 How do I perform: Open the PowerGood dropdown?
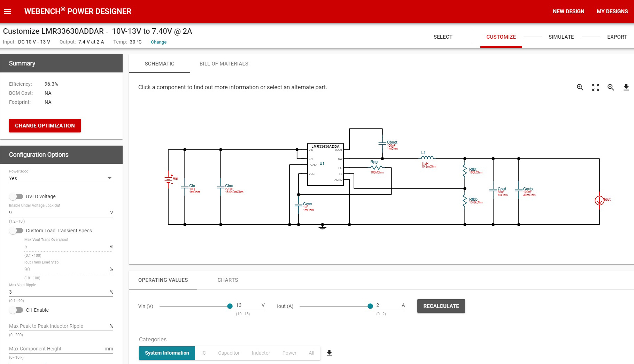click(x=61, y=178)
